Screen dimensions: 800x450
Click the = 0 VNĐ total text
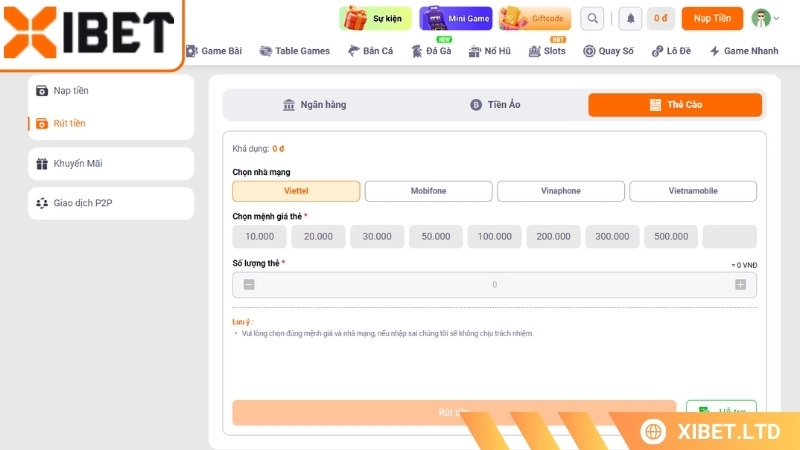pos(744,265)
